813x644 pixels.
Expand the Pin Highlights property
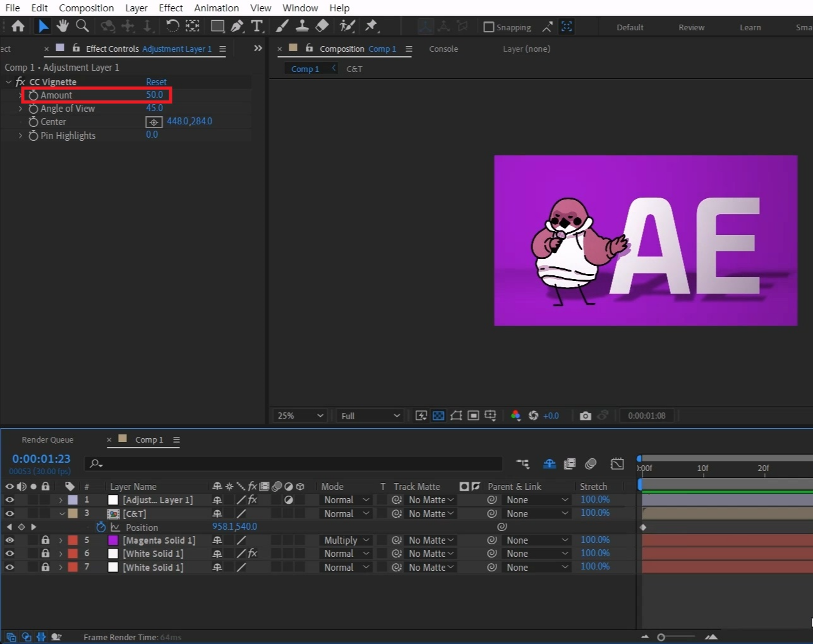[20, 136]
